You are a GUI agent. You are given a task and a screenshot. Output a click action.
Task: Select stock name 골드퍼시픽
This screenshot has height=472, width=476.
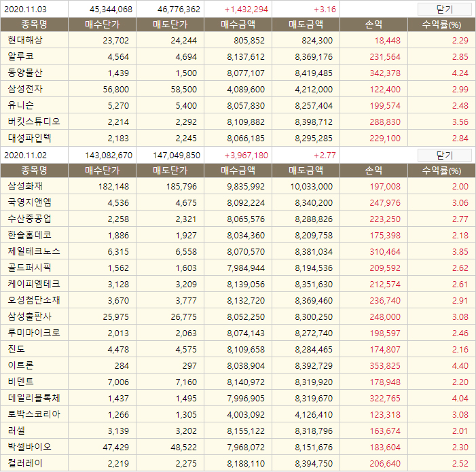(29, 268)
